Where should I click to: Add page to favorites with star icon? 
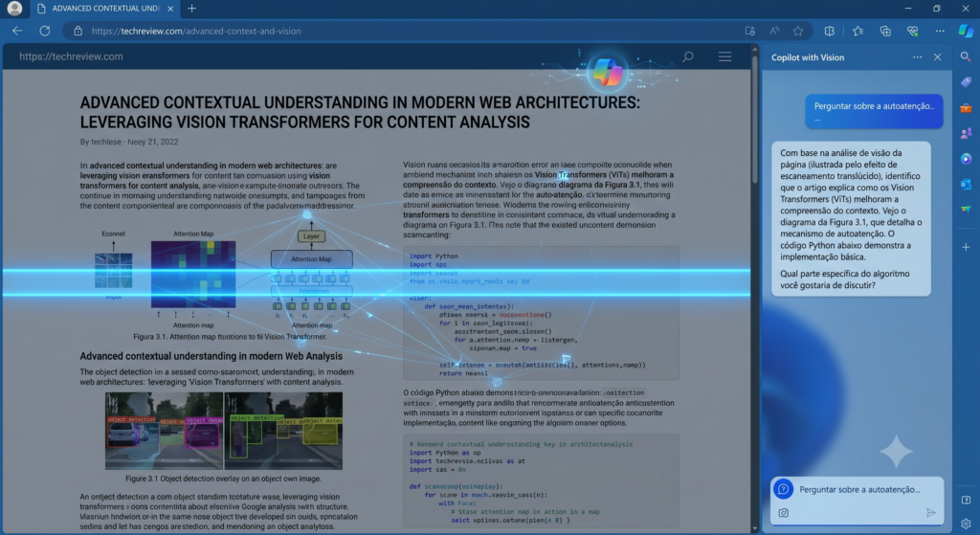coord(798,31)
